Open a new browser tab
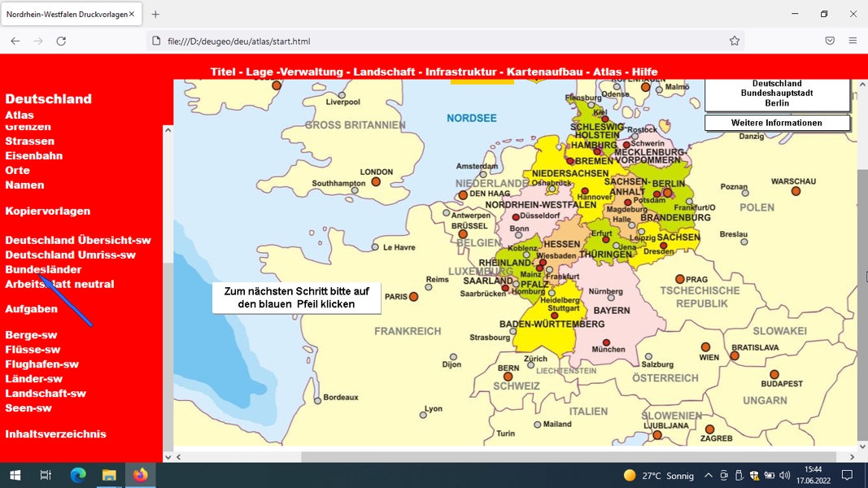 pos(155,15)
